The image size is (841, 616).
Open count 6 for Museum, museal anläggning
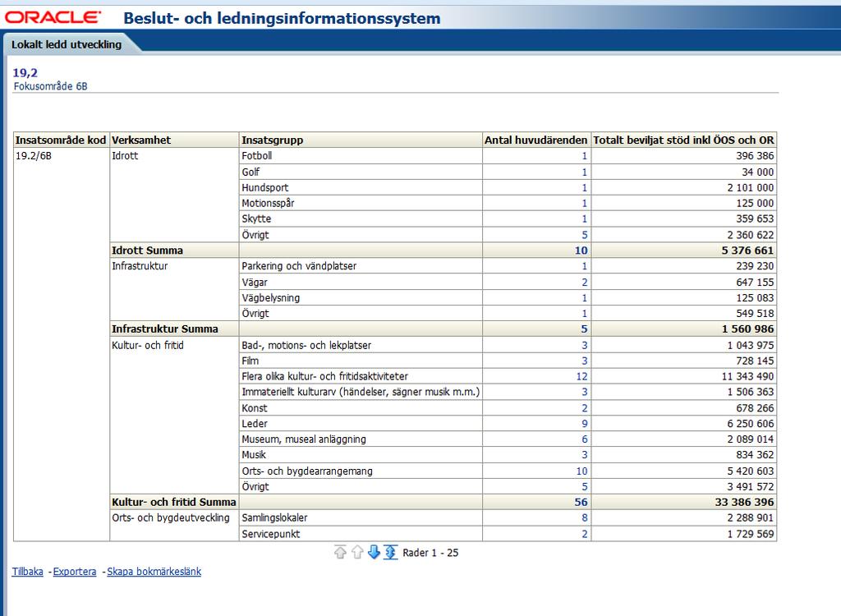585,439
